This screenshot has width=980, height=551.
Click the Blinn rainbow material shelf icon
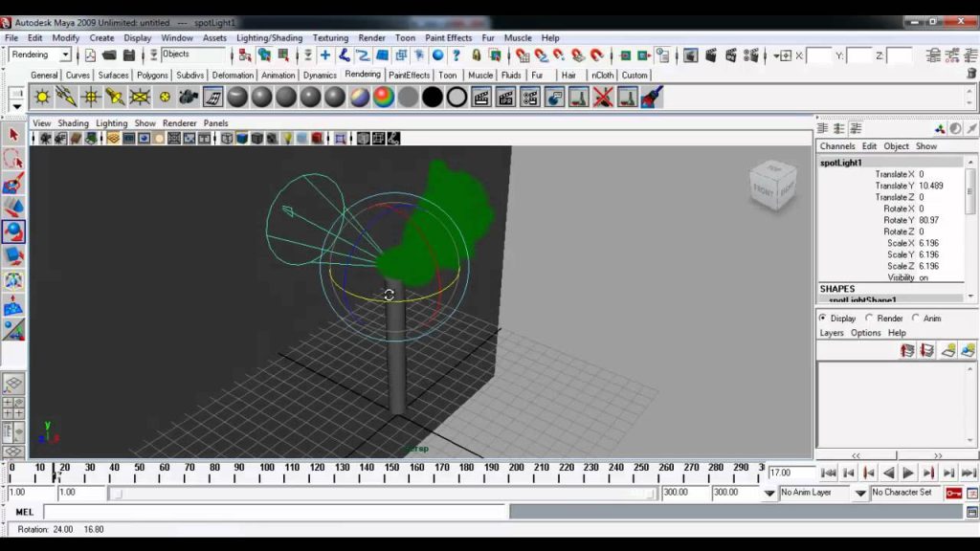tap(384, 97)
